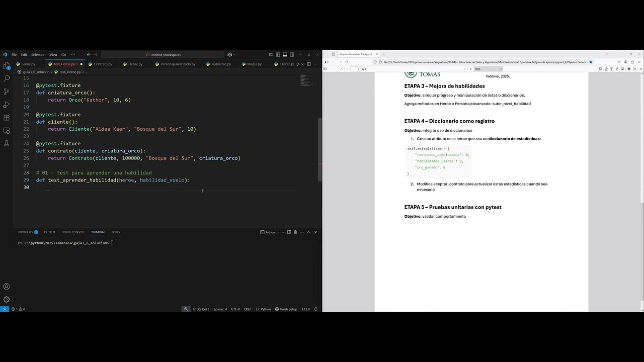The image size is (644, 362).
Task: Open the Accounts menu in activity bar
Action: point(7,287)
